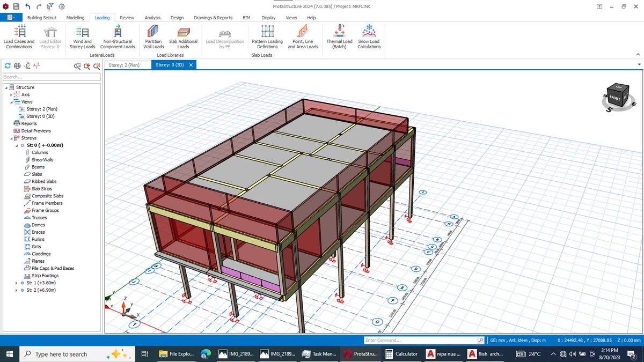
Task: Switch to the Design ribbon tab
Action: 177,18
